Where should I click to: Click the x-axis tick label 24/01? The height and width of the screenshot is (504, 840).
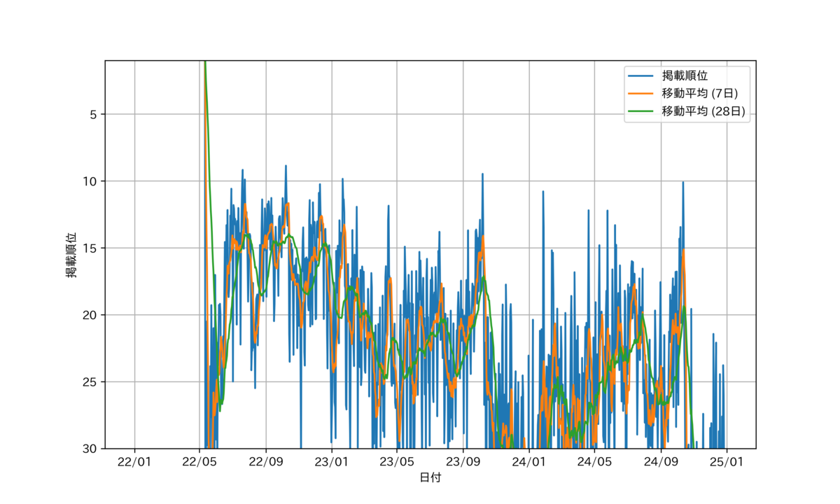click(529, 462)
